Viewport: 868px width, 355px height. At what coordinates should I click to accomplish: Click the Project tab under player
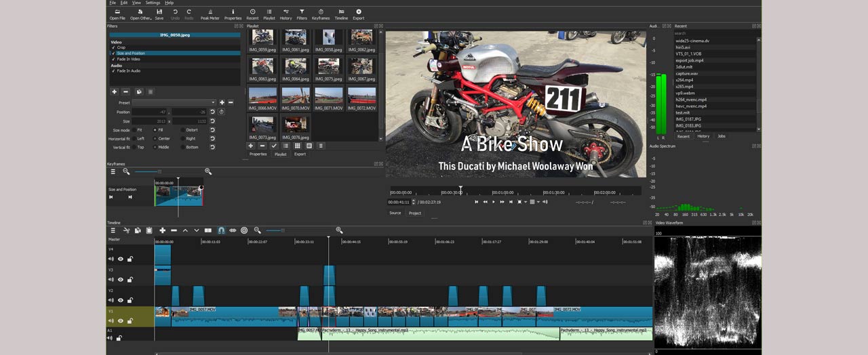coord(415,213)
